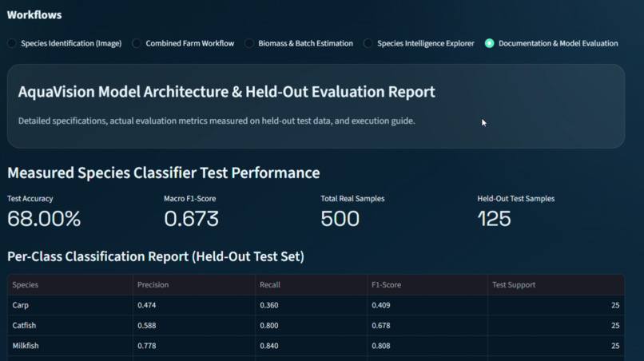The image size is (644, 361).
Task: Choose Biomass & Batch Estimation workflow
Action: pyautogui.click(x=249, y=43)
